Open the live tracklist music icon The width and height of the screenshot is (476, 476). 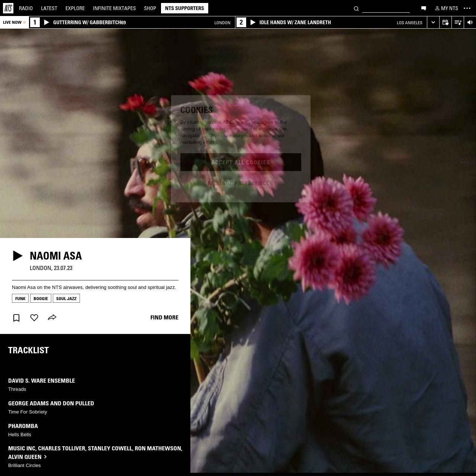[x=458, y=22]
